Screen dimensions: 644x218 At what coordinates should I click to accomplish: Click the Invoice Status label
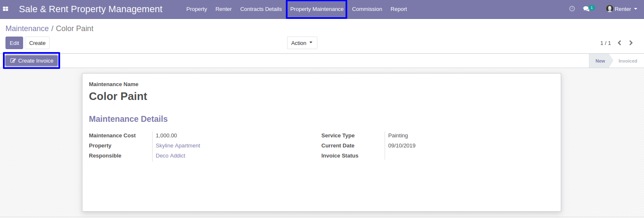tap(340, 156)
